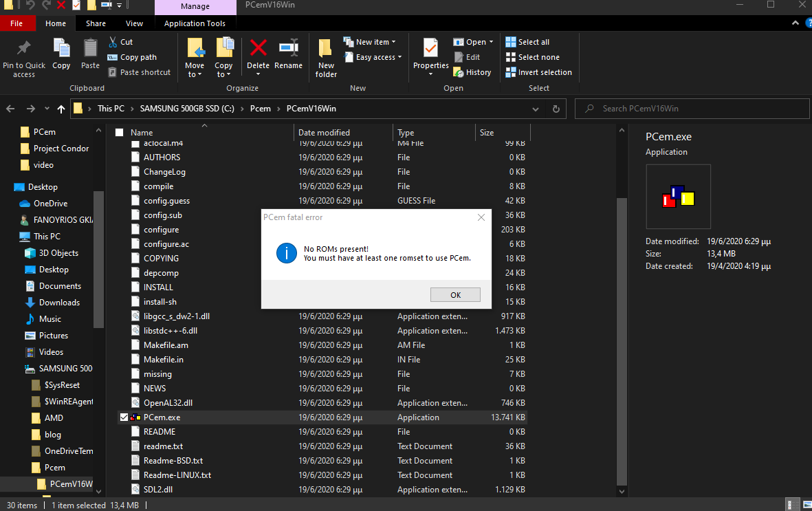812x511 pixels.
Task: Go back with the back arrow
Action: pos(10,109)
